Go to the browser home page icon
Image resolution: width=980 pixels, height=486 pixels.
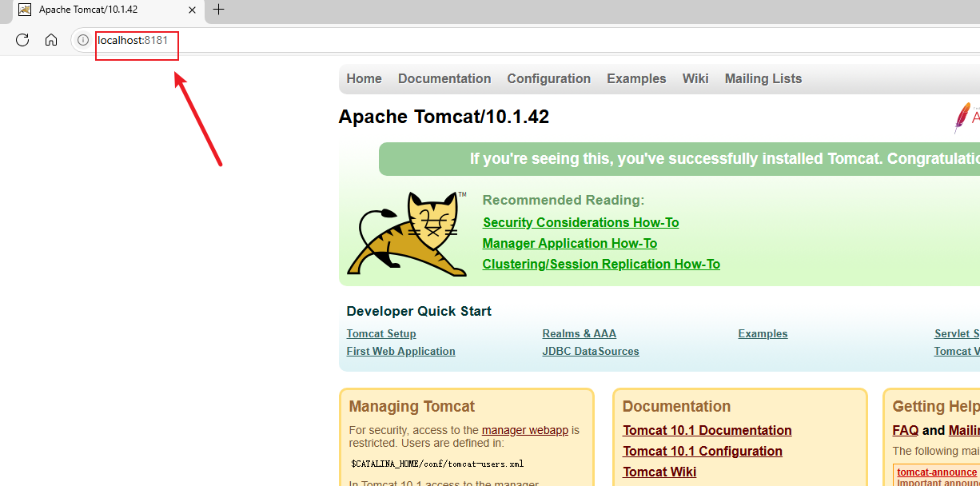point(51,40)
